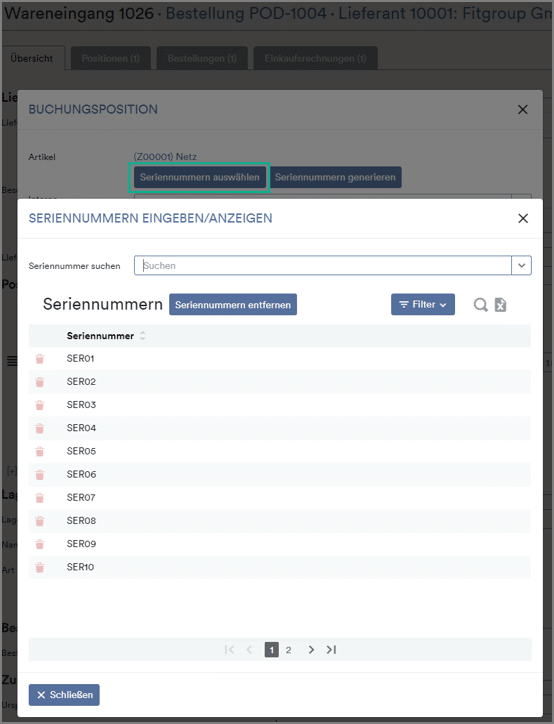Close the Seriennummern eingeben/anzeigen dialog
This screenshot has width=554, height=724.
click(523, 218)
